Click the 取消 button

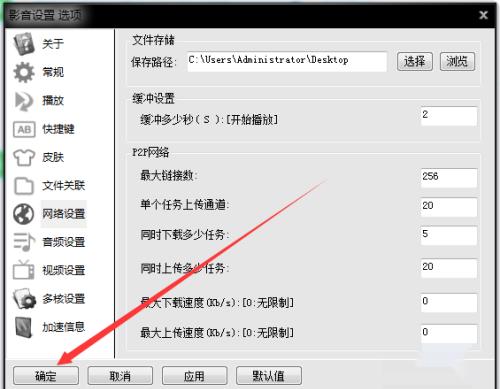coord(120,376)
